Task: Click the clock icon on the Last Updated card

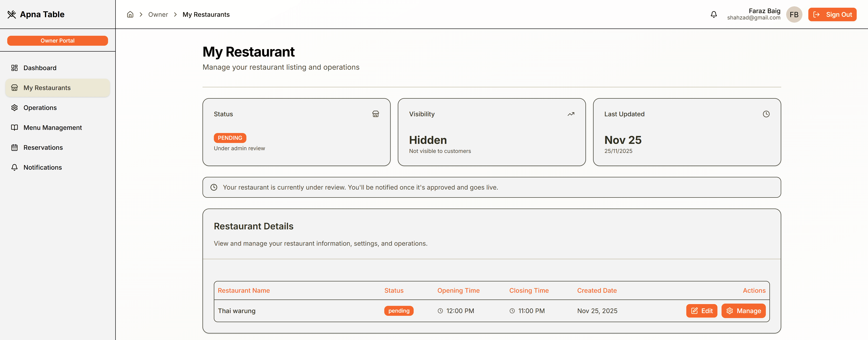Action: pos(766,114)
